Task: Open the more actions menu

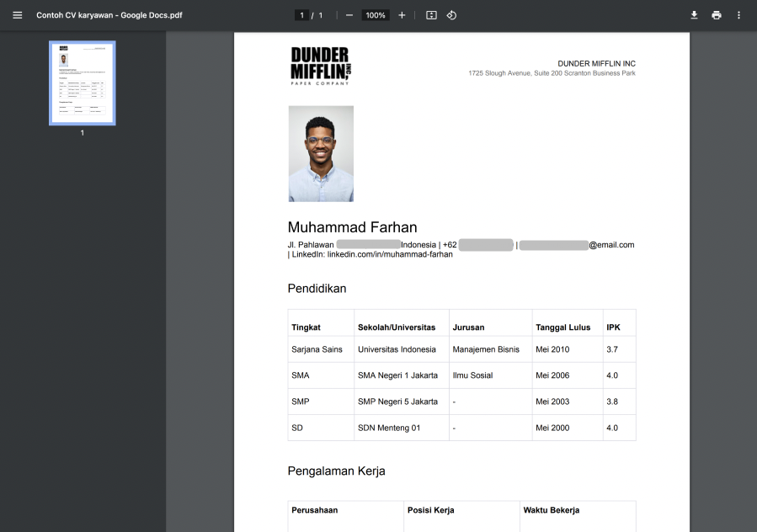Action: (738, 15)
